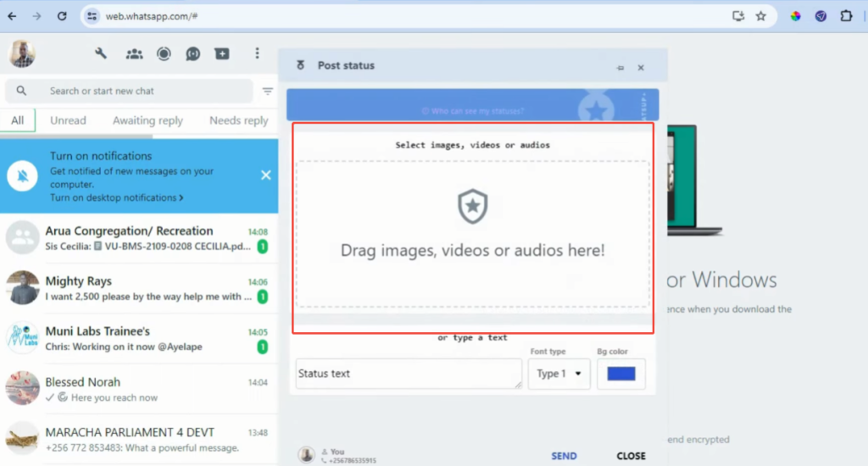Click Who can see my statuses link

pyautogui.click(x=473, y=111)
